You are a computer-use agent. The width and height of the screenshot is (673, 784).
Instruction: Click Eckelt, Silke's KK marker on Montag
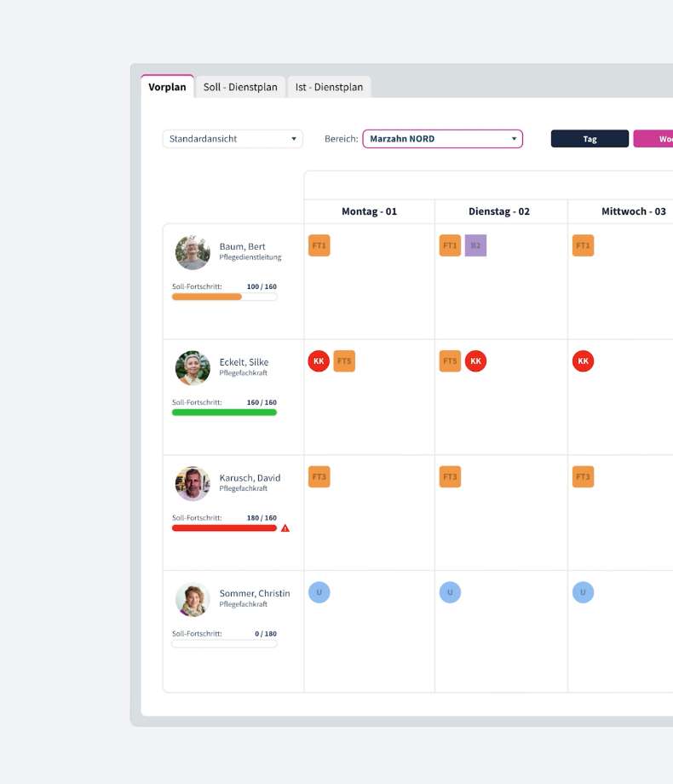[x=319, y=361]
